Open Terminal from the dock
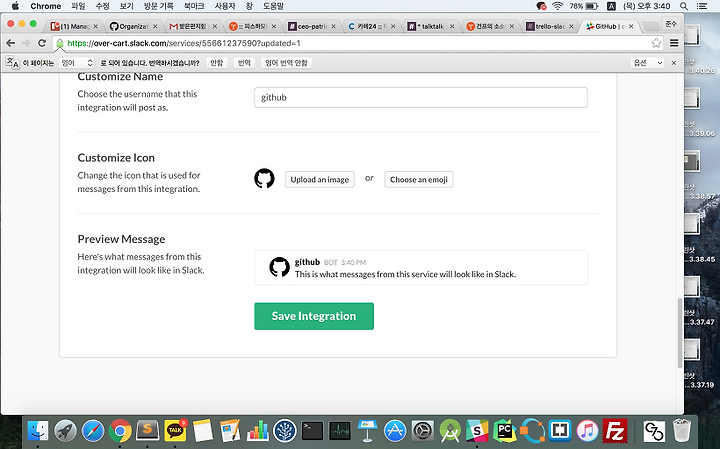This screenshot has width=720, height=449. click(312, 431)
